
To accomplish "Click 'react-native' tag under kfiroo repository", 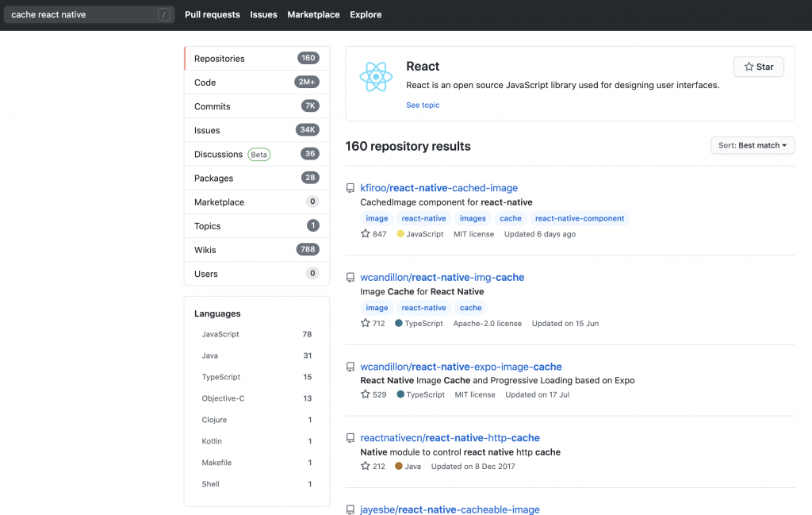I will coord(423,218).
